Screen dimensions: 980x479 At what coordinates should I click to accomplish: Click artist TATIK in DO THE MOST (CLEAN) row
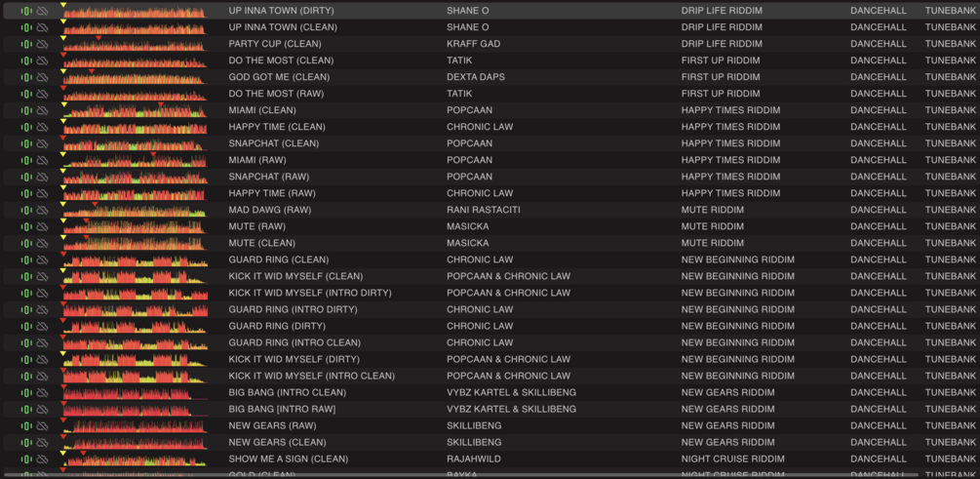[x=459, y=60]
